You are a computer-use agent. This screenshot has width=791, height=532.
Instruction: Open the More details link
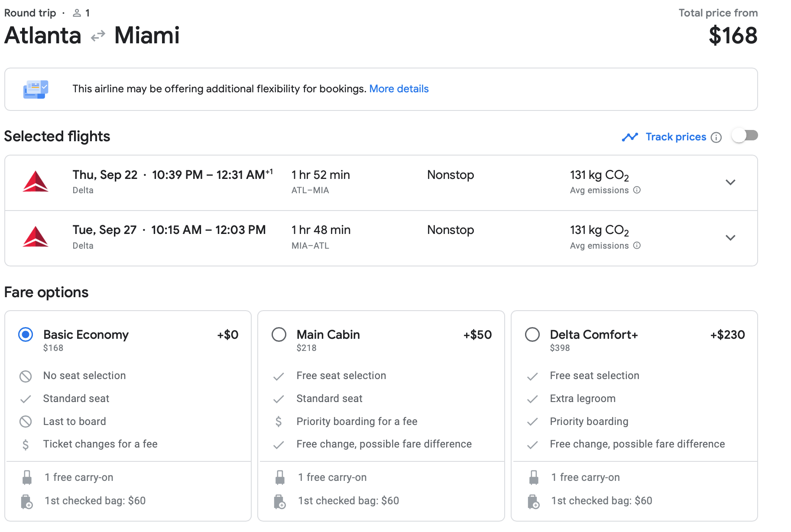[399, 89]
